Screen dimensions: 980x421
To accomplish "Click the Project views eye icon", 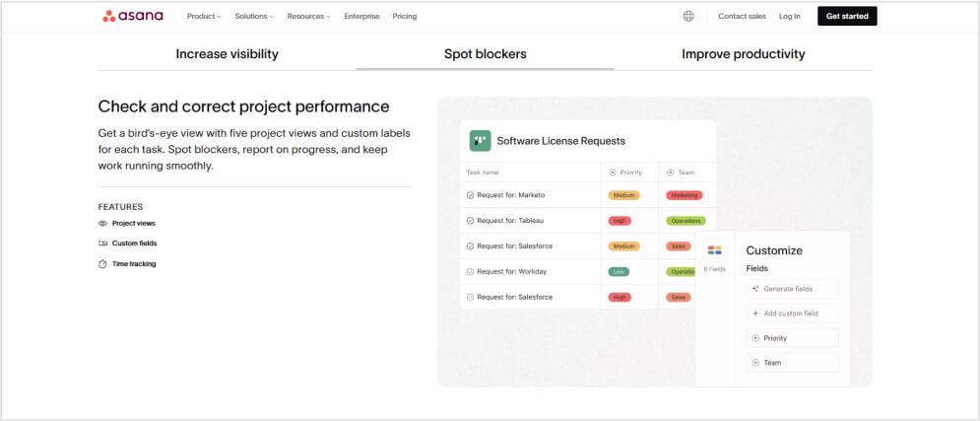I will click(103, 224).
